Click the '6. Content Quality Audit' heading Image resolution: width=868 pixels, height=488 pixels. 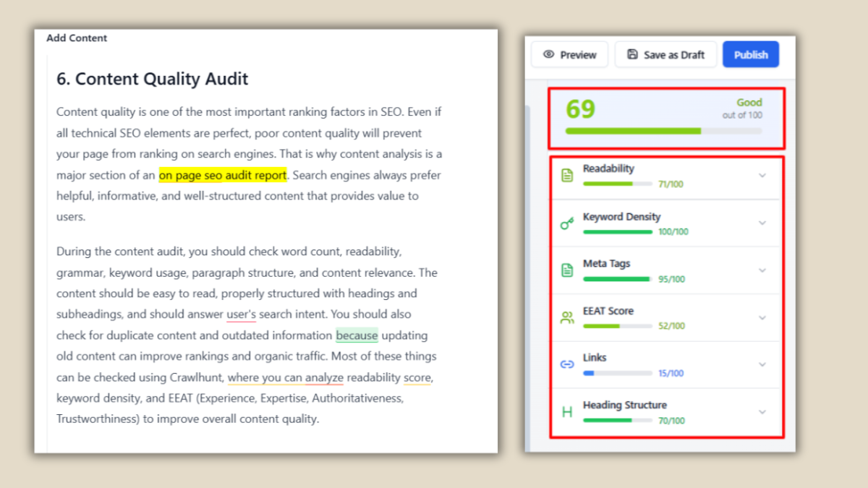pos(153,79)
